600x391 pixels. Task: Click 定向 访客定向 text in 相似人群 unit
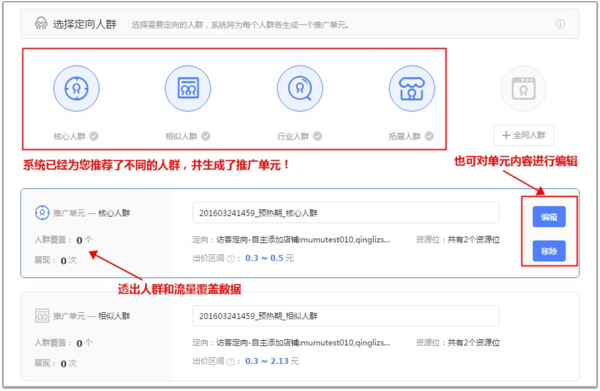tap(291, 342)
